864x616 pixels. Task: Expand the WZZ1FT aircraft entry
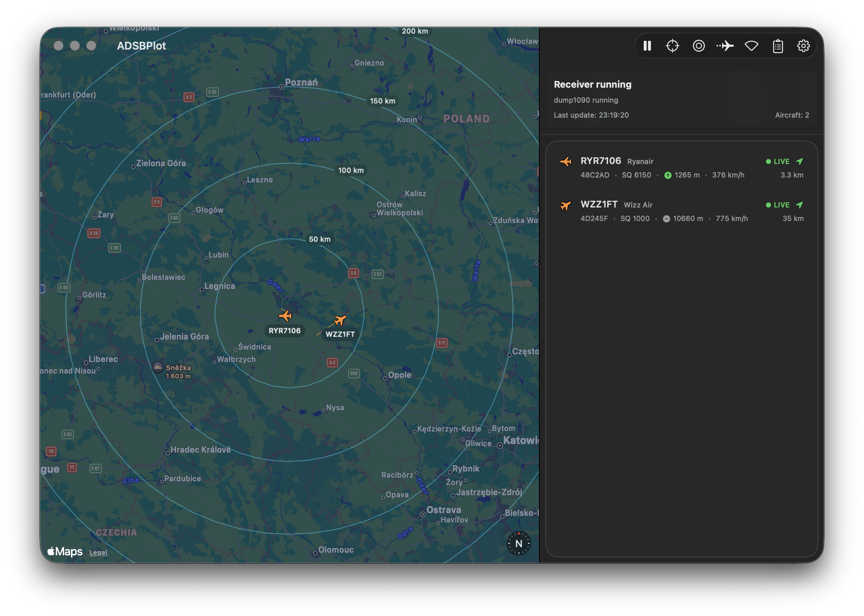598,205
